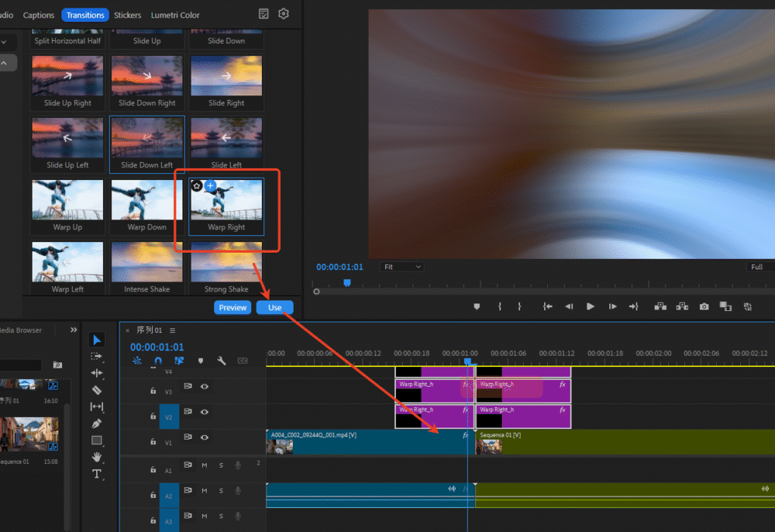Screen dimensions: 775x532
Task: Click the playhead marker on program monitor seek bar
Action: (x=347, y=282)
